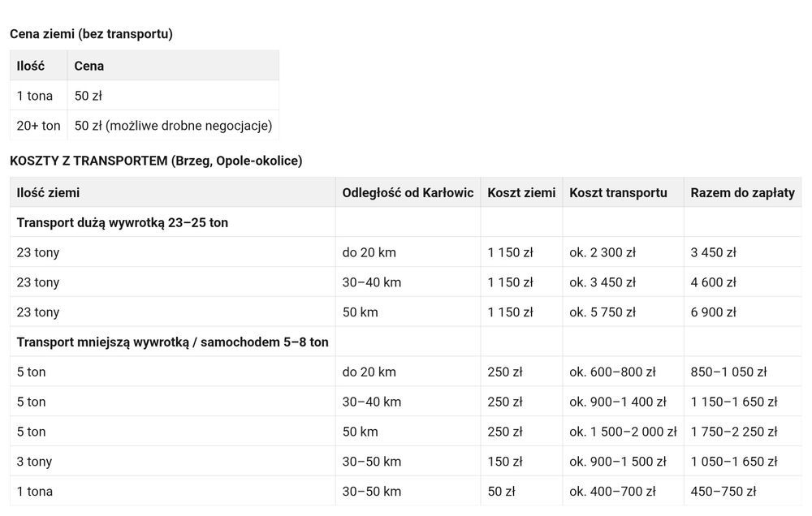Select the "Ilość ziemi" column header
This screenshot has height=516, width=812.
pos(49,192)
